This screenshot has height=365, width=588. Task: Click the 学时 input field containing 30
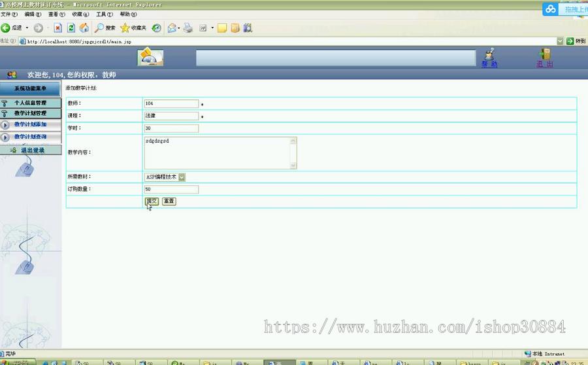[171, 128]
